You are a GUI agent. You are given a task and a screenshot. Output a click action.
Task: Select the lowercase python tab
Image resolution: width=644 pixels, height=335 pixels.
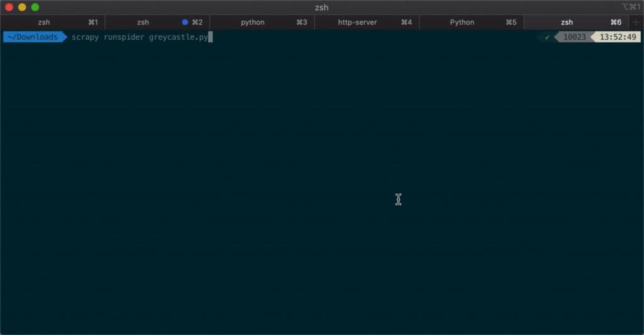262,22
